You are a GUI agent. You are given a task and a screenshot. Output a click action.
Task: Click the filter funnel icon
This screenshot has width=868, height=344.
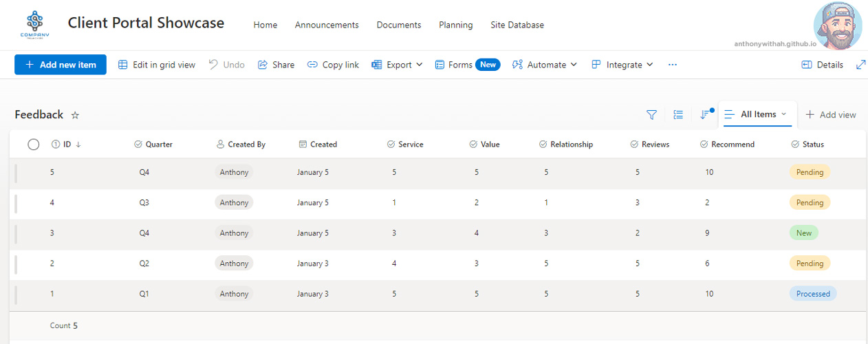[x=651, y=115]
